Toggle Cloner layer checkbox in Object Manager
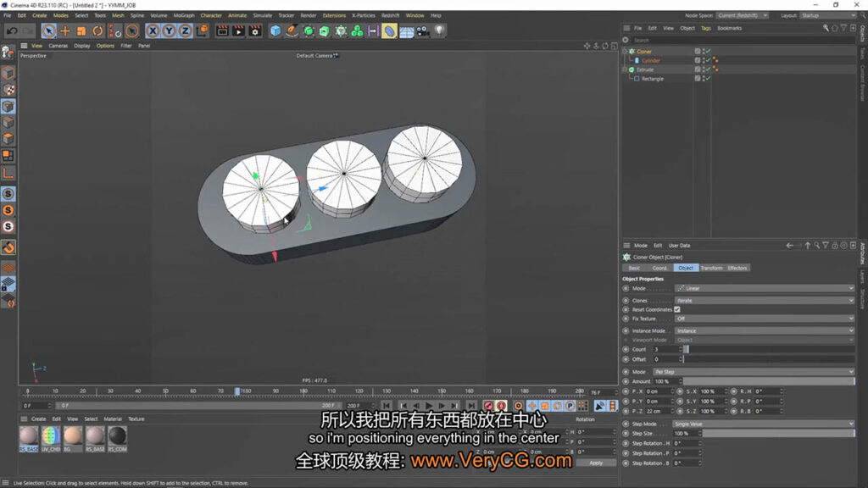868x488 pixels. point(698,52)
